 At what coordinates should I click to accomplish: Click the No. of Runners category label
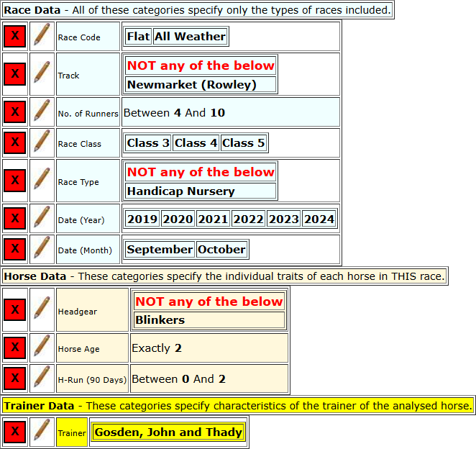click(x=88, y=112)
